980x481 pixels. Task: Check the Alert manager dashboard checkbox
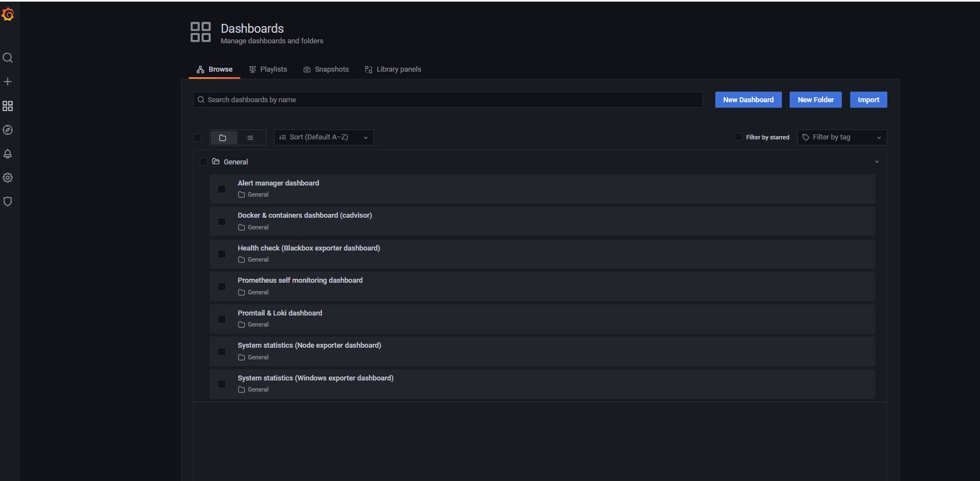221,189
